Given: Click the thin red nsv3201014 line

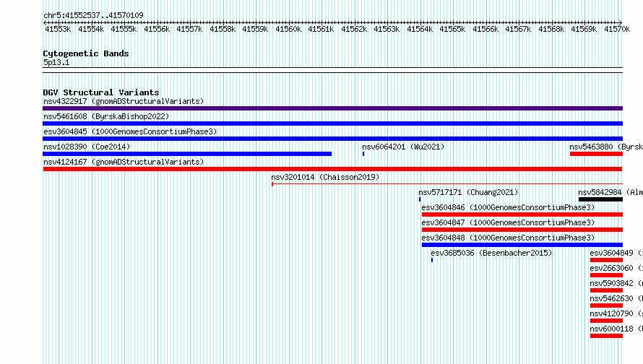Looking at the screenshot, I should click(x=447, y=184).
